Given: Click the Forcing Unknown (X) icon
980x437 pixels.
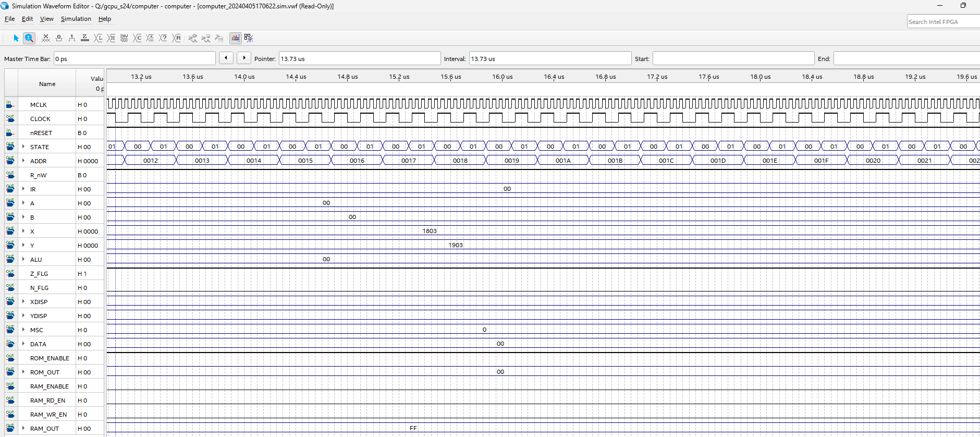Looking at the screenshot, I should pos(46,38).
